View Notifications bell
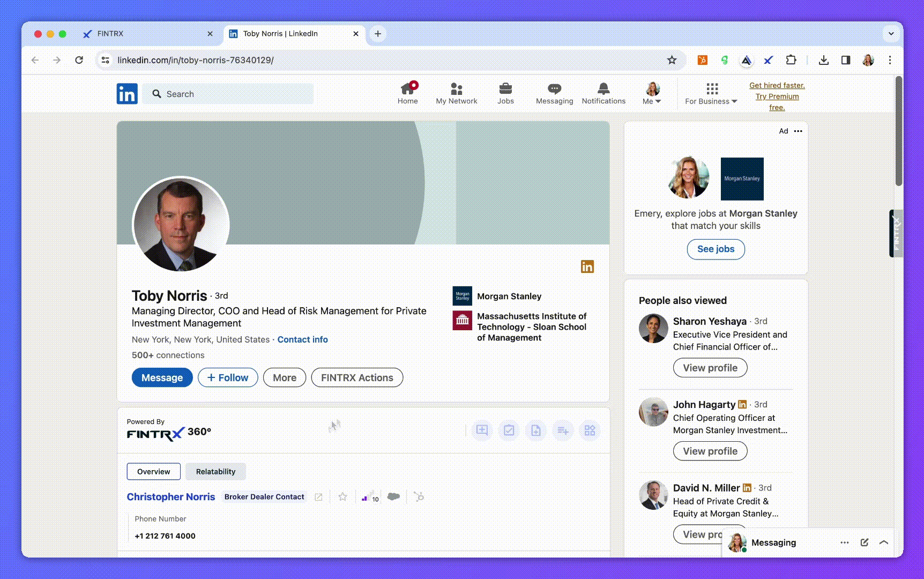 tap(603, 93)
